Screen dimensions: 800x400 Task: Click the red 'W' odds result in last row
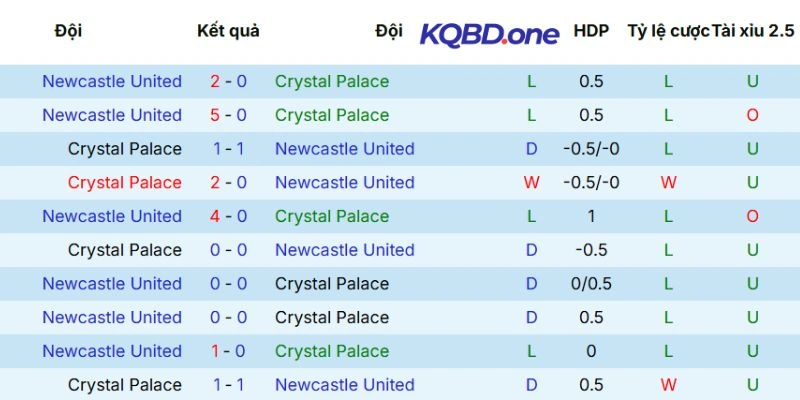click(x=668, y=385)
